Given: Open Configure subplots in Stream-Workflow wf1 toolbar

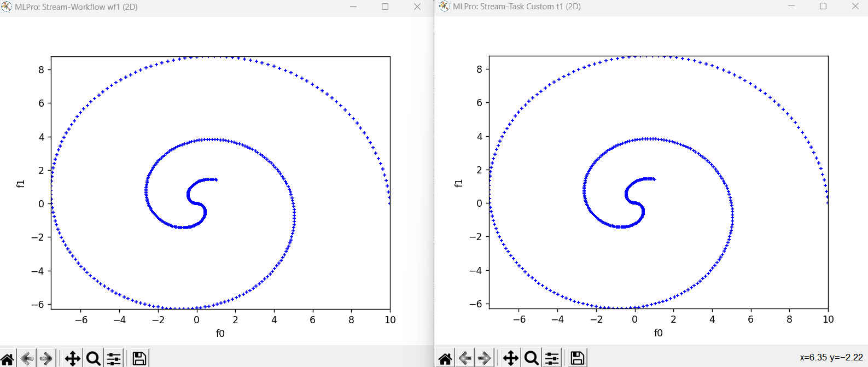Looking at the screenshot, I should 114,359.
